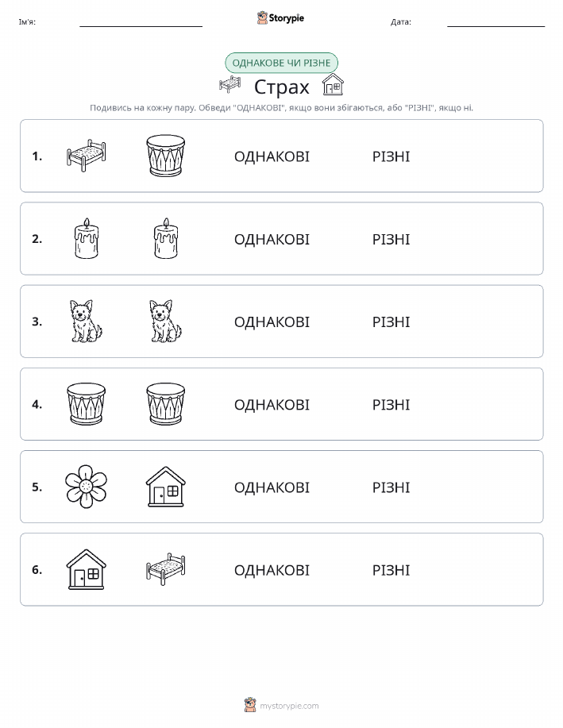Click the left candle in row 2
This screenshot has height=728, width=563.
point(87,238)
